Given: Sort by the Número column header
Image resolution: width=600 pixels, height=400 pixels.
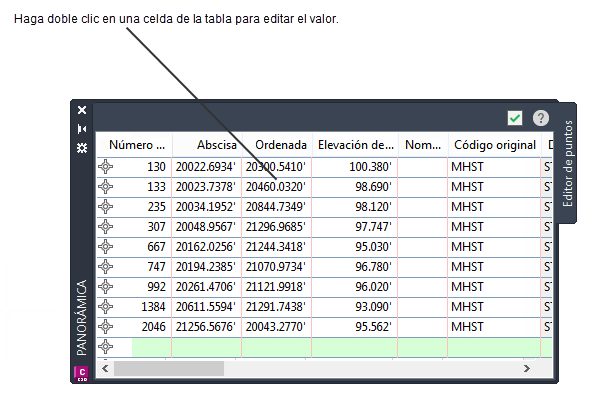Looking at the screenshot, I should (134, 145).
